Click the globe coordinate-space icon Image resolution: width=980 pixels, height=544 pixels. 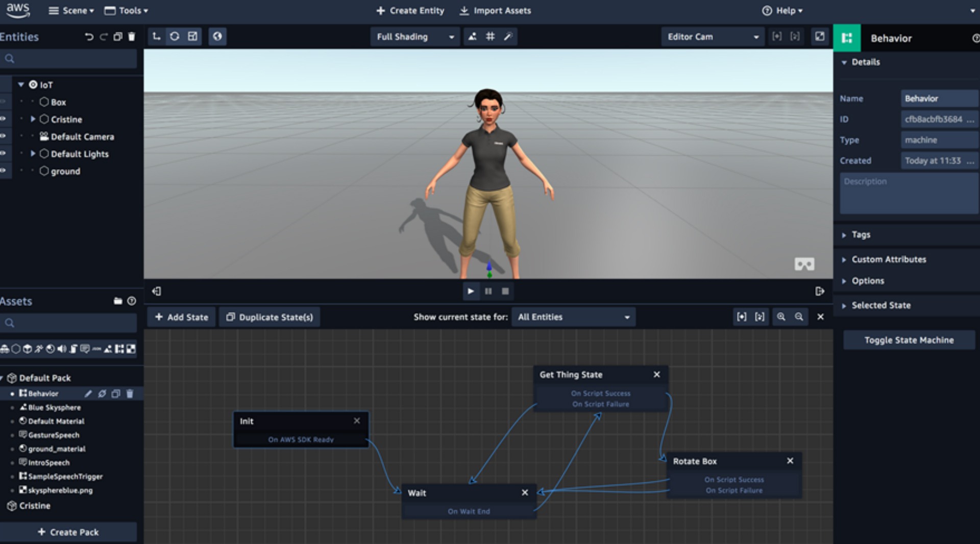tap(217, 36)
